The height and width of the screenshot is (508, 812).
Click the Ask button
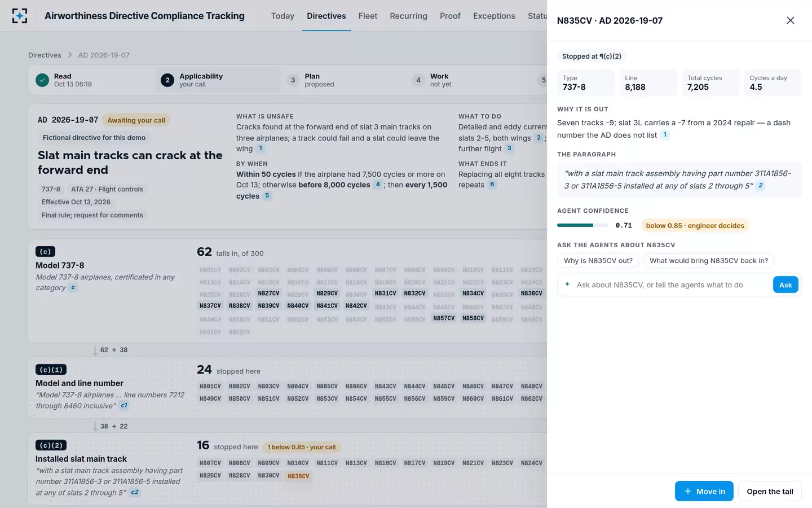(x=785, y=285)
